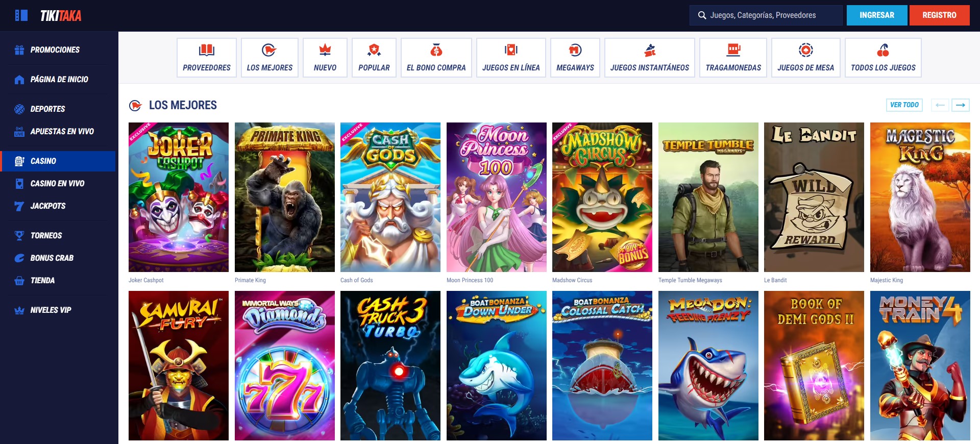This screenshot has height=444, width=980.
Task: Click the 'Le Bandit' title text
Action: (775, 280)
